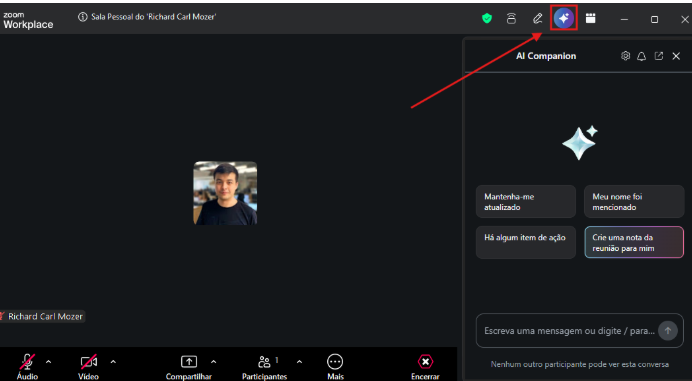
Task: Click the Compartilhar screen share button
Action: [x=189, y=366]
